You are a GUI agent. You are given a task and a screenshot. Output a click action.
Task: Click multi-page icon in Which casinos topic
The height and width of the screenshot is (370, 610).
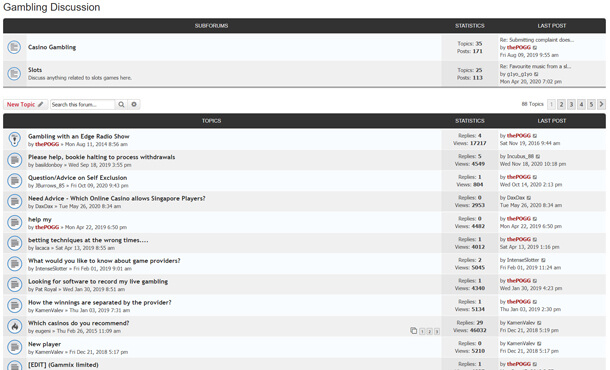pos(413,331)
